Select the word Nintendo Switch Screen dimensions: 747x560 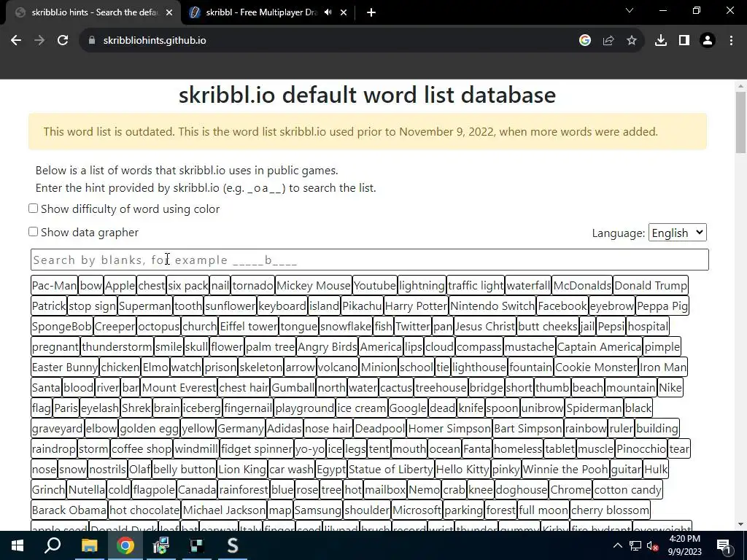492,306
